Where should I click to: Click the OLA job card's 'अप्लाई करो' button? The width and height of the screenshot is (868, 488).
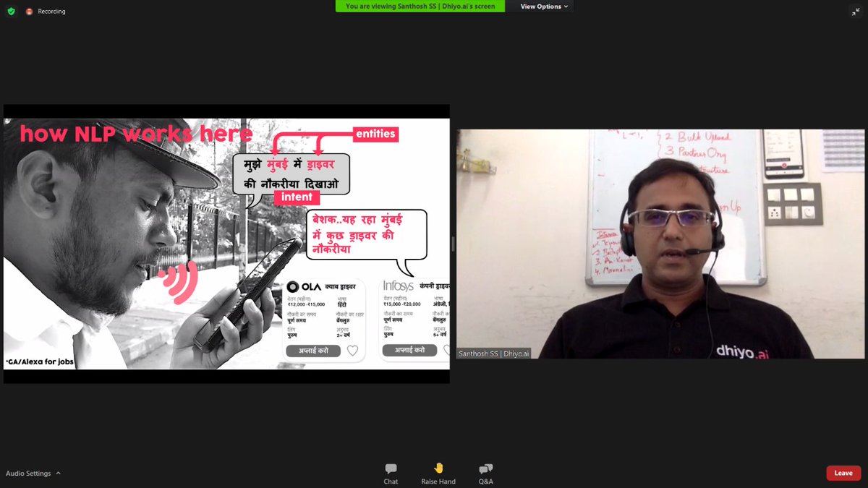tap(313, 351)
